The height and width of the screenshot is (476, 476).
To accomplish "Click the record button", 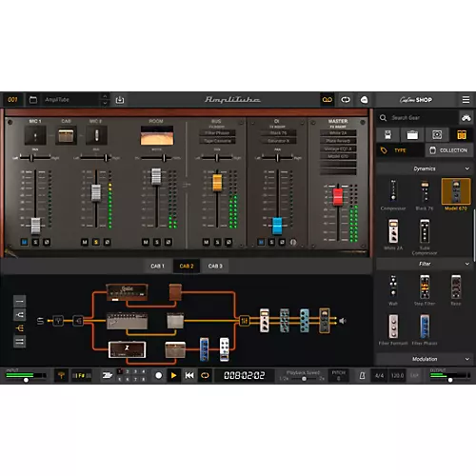I will pyautogui.click(x=159, y=376).
